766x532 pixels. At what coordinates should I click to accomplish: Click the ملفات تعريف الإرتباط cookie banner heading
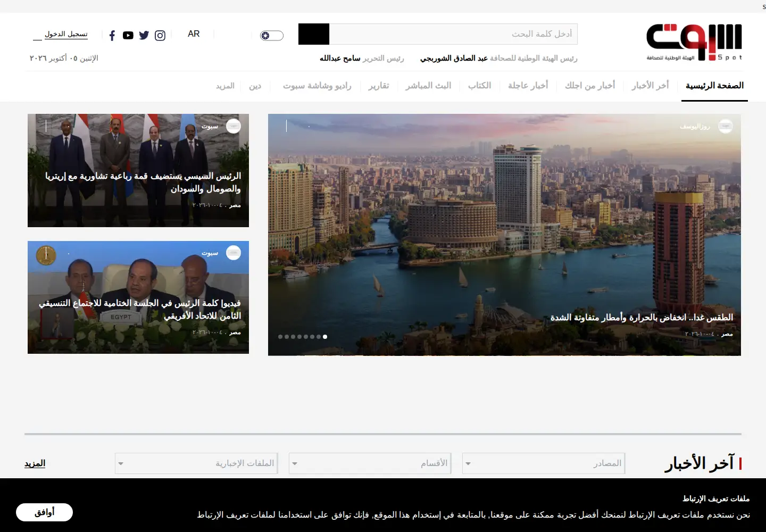716,498
